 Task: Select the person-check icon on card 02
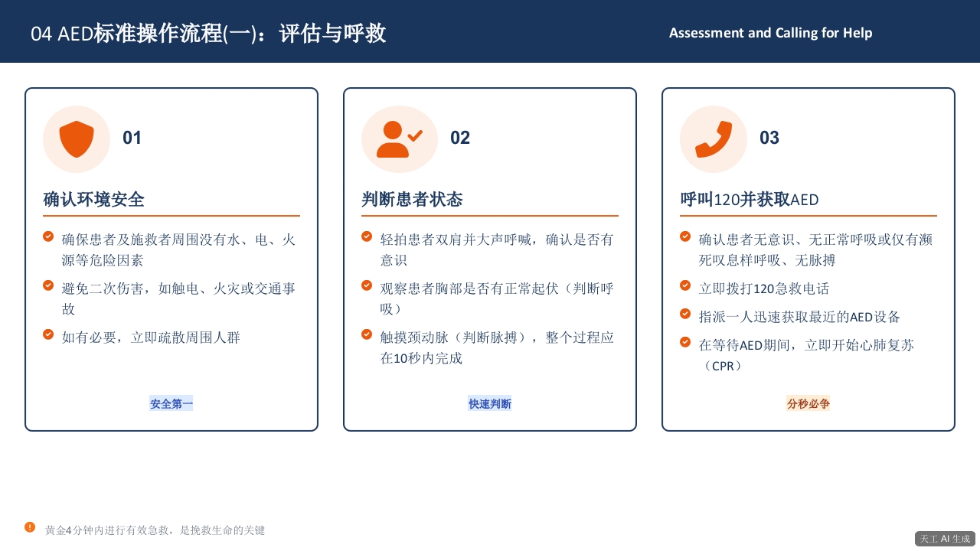coord(399,139)
